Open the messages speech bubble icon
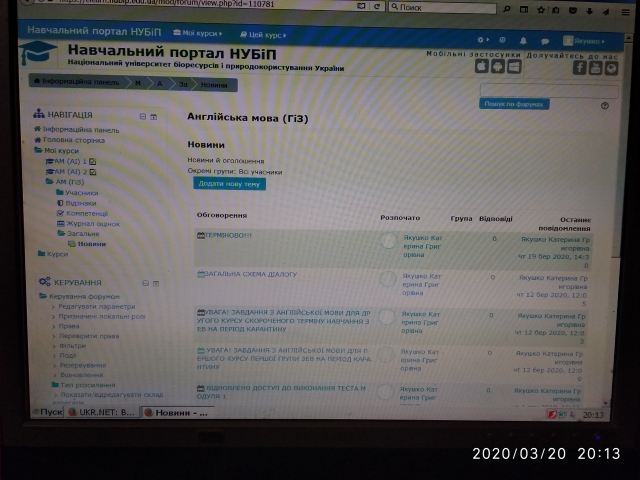Viewport: 640px width, 480px height. click(x=544, y=41)
